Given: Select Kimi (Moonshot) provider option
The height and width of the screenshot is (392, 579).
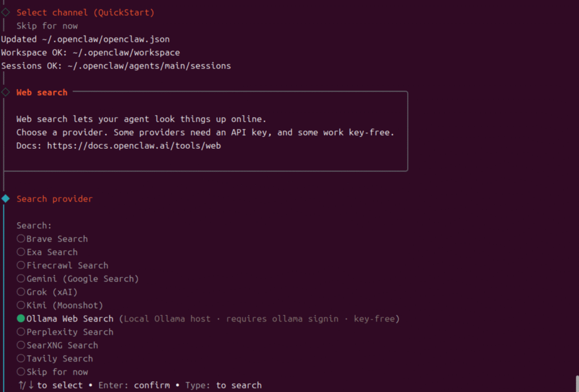Looking at the screenshot, I should pyautogui.click(x=21, y=305).
